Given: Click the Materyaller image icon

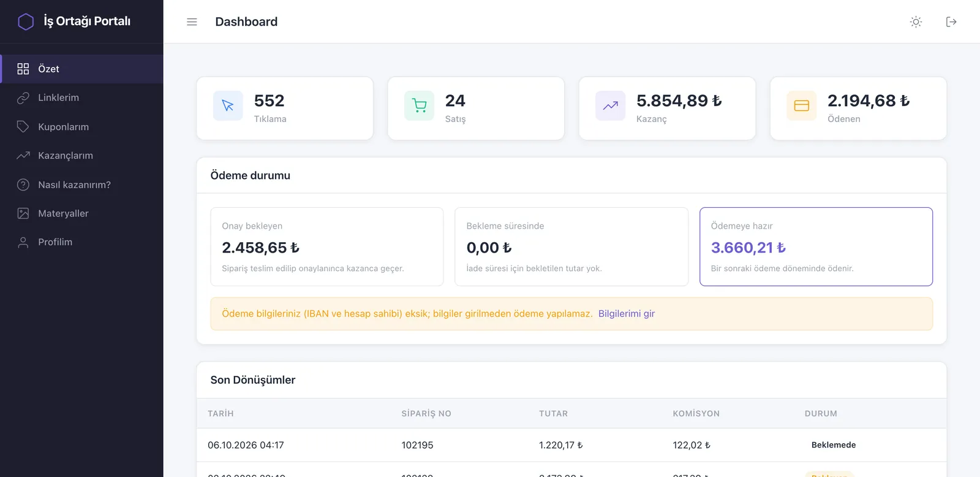Looking at the screenshot, I should coord(23,213).
